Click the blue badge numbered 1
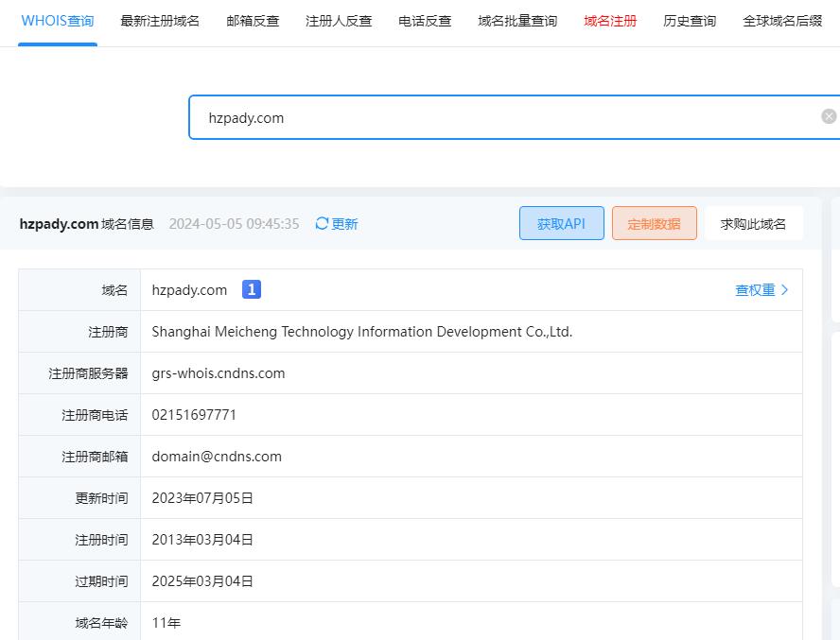This screenshot has width=840, height=640. pos(251,290)
